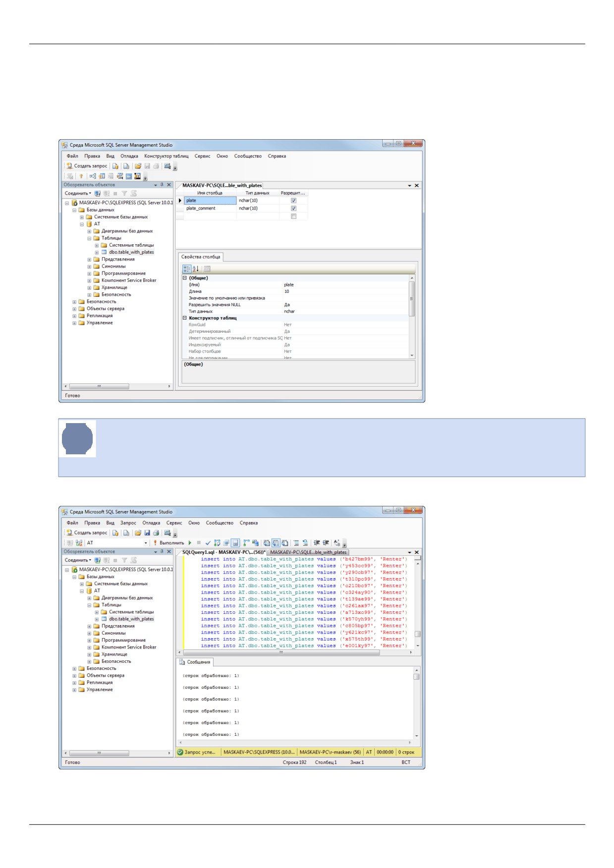Click the Open file folder icon in lower window toolbar
This screenshot has height=868, width=614.
138,533
